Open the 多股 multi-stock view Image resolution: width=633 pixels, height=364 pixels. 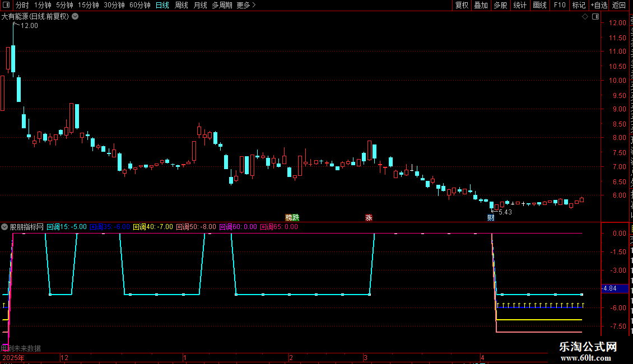point(500,5)
